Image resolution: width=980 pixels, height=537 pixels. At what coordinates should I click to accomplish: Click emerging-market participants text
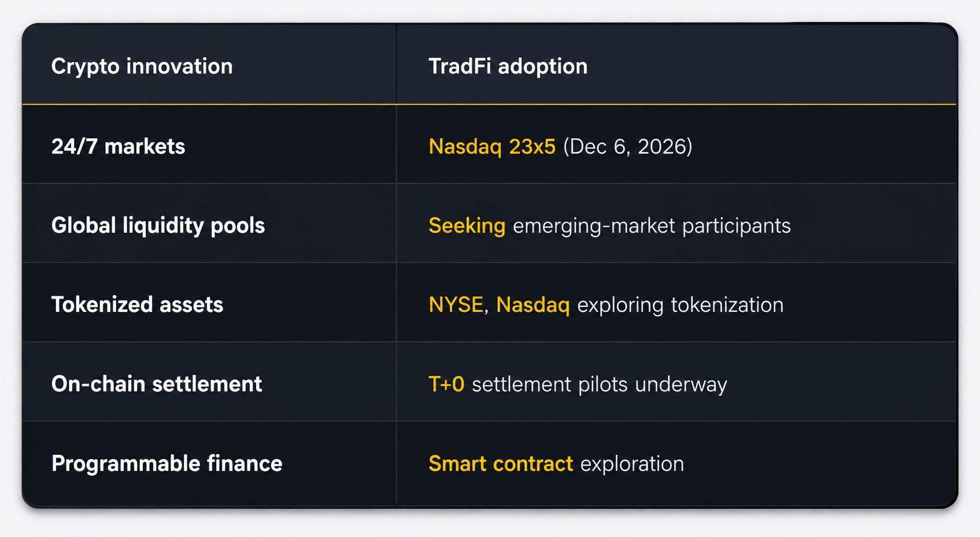click(652, 226)
